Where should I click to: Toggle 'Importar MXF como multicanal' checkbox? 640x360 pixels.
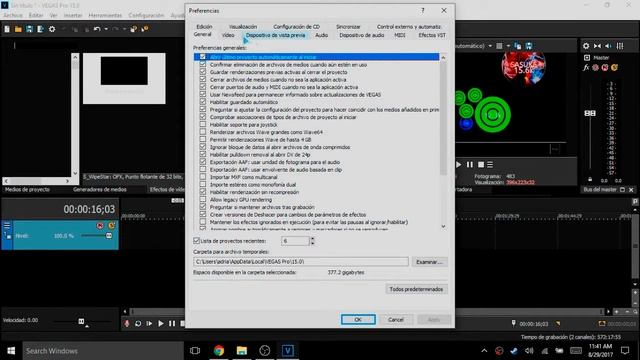[x=203, y=177]
